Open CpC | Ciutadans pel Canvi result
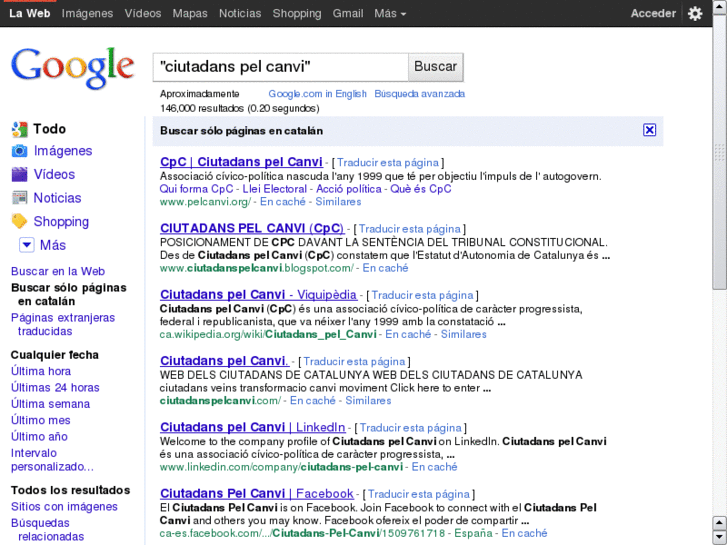 tap(241, 162)
